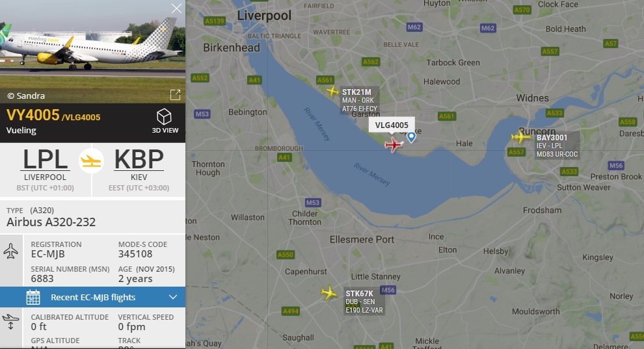644x349 pixels.
Task: Click the yellow flight status plane icon
Action: point(91,161)
